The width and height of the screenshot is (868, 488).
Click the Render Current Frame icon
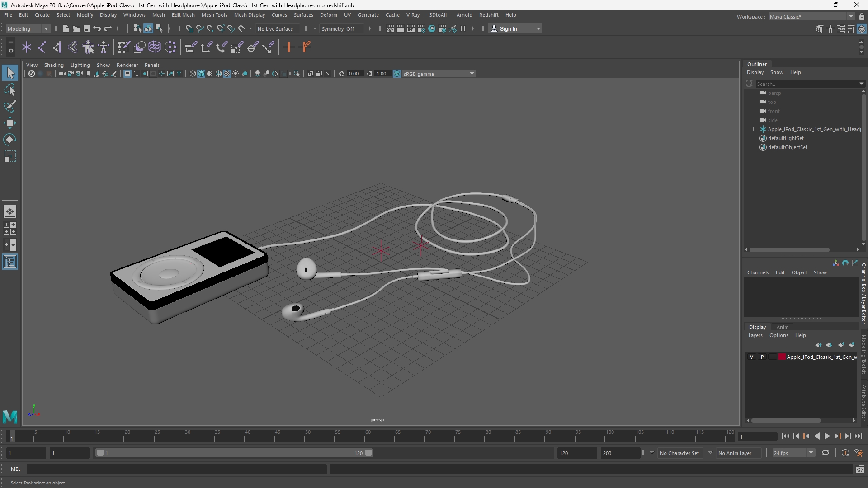pyautogui.click(x=400, y=28)
